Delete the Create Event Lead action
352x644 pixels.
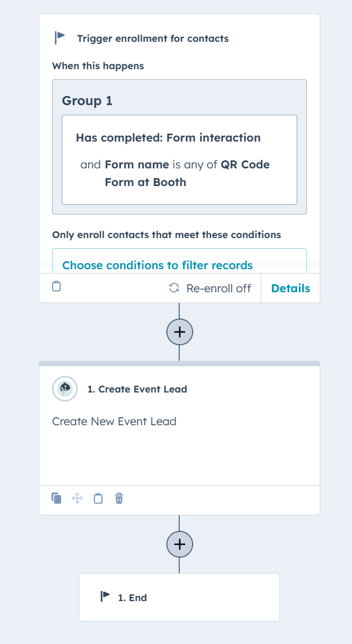click(119, 499)
